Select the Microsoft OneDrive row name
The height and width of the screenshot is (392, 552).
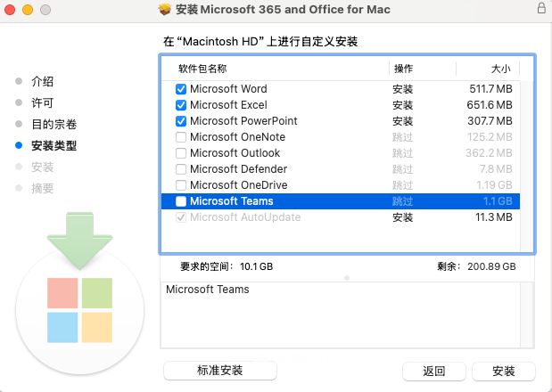click(x=239, y=185)
